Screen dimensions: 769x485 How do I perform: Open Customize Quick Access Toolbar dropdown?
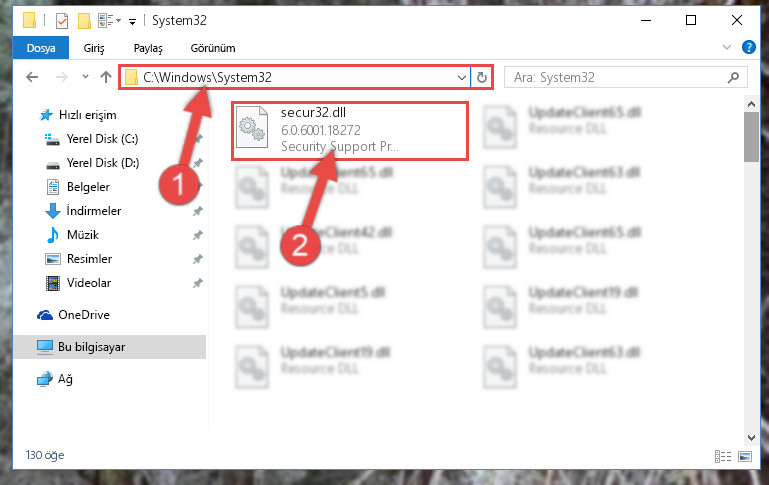point(132,22)
